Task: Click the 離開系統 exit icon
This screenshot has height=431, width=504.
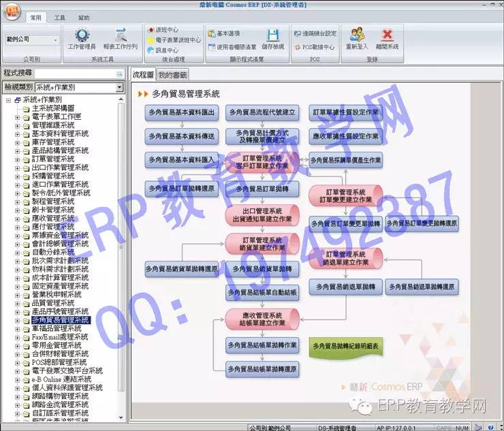Action: [387, 39]
